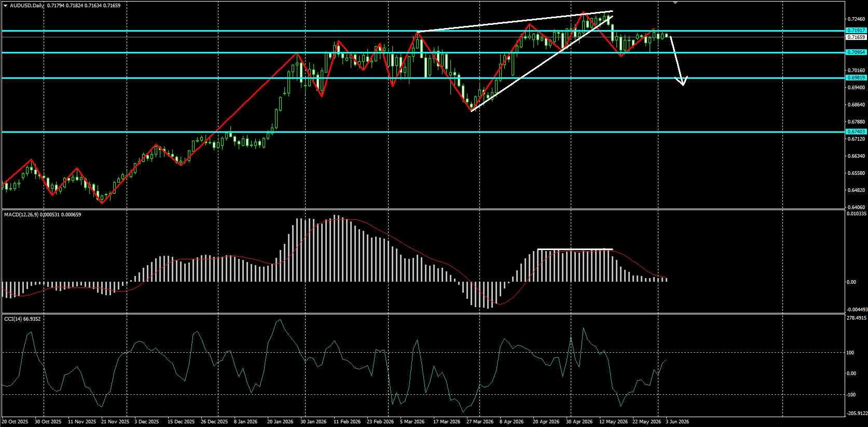The width and height of the screenshot is (868, 427).
Task: Click the CCI -100 level scale label
Action: [851, 395]
